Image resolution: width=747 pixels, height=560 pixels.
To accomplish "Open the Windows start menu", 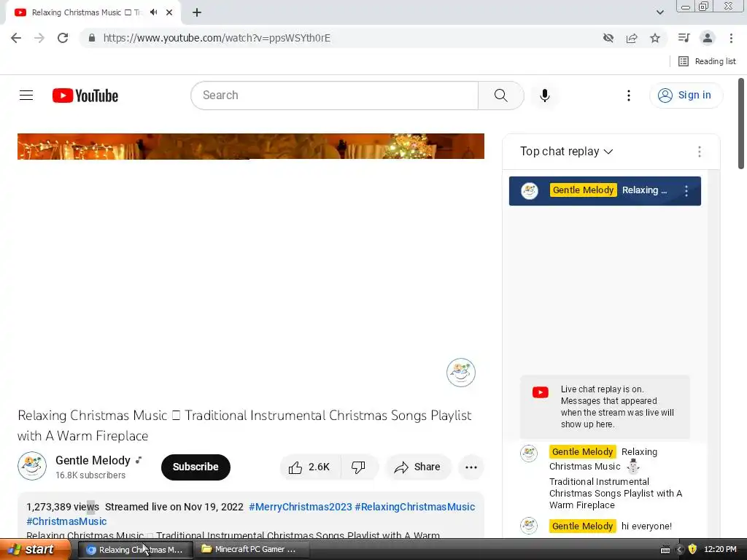I will (x=34, y=549).
